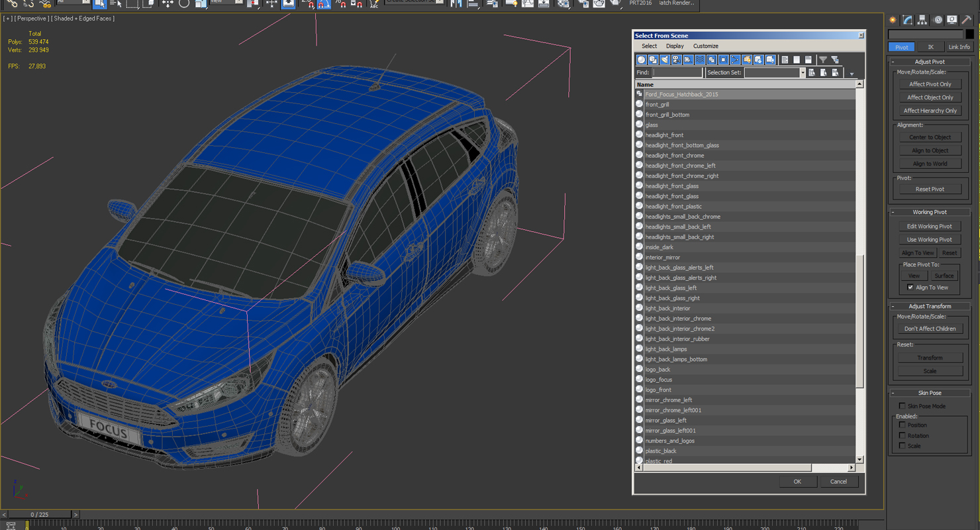The image size is (980, 530).
Task: Toggle Display Containers filter icon
Action: click(747, 60)
